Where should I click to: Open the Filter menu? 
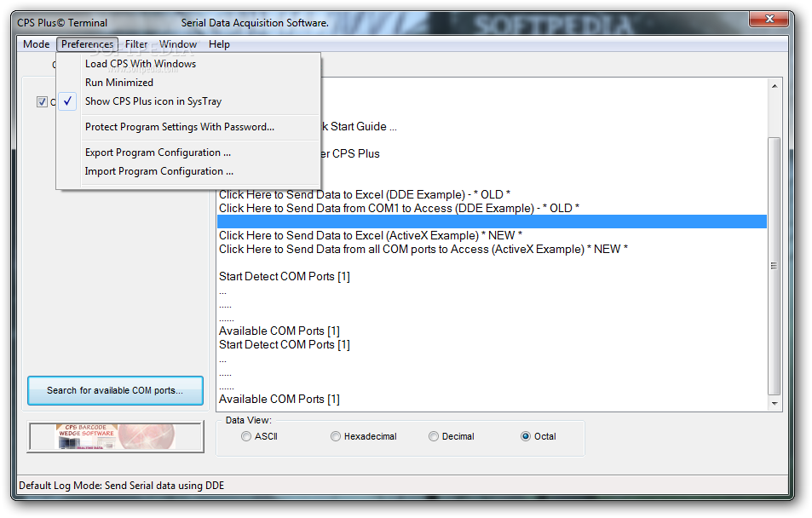pos(136,44)
